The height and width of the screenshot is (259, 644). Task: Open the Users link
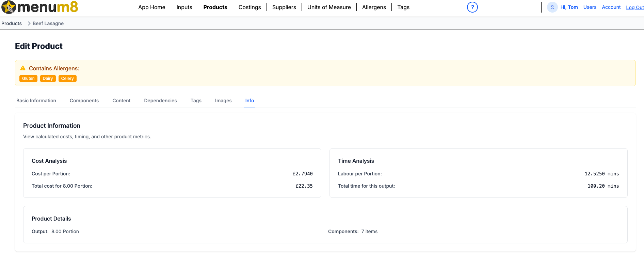(x=590, y=7)
